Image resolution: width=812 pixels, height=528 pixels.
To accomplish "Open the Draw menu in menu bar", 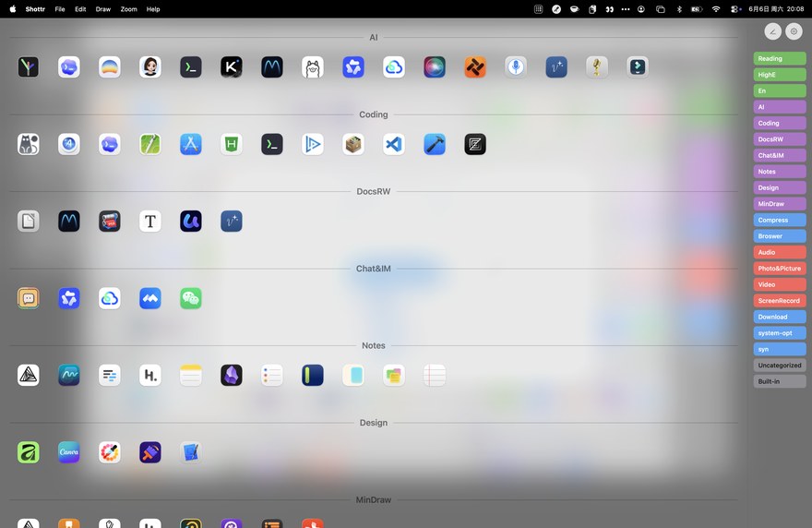I will pyautogui.click(x=103, y=9).
